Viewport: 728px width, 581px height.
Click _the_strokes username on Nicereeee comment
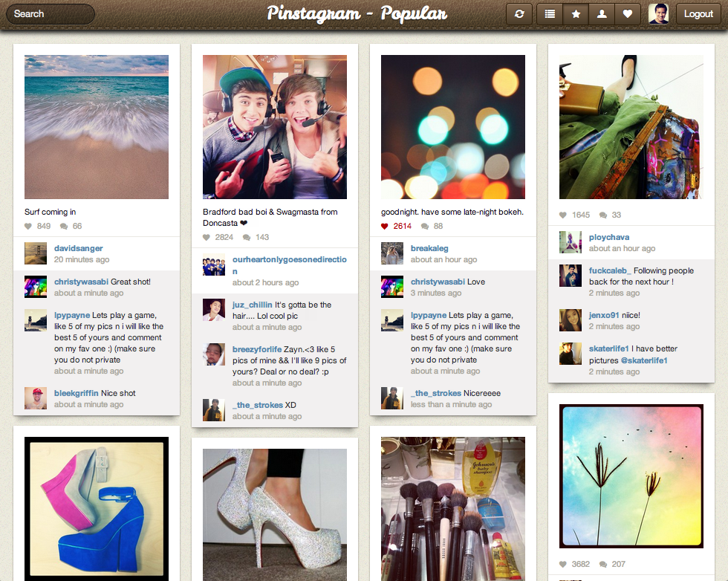click(436, 393)
